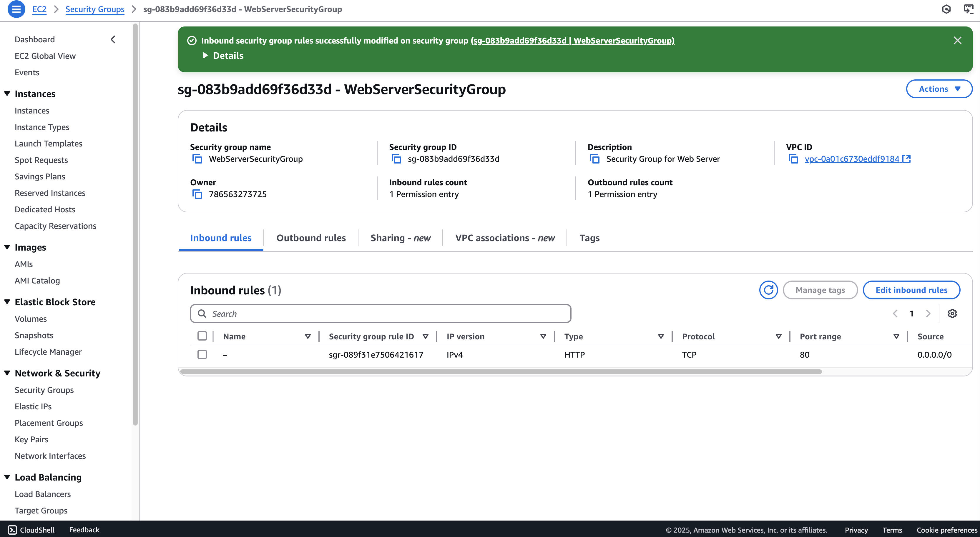Viewport: 980px width, 537px height.
Task: Open Dashboard in the sidebar
Action: (x=35, y=39)
